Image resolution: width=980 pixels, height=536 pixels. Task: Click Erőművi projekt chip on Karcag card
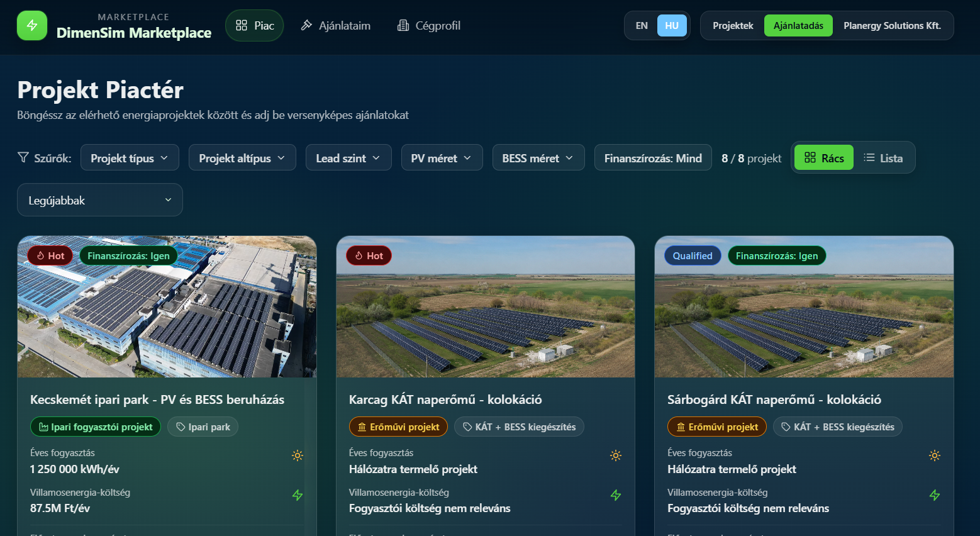[398, 427]
